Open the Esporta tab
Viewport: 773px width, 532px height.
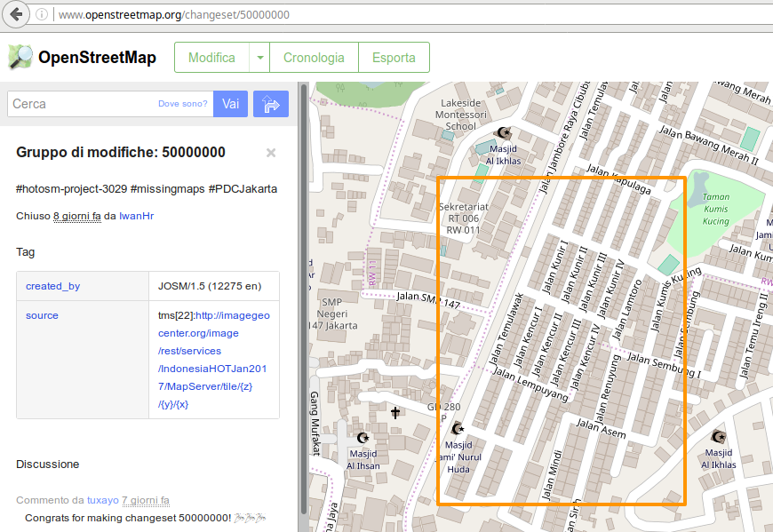pos(394,58)
